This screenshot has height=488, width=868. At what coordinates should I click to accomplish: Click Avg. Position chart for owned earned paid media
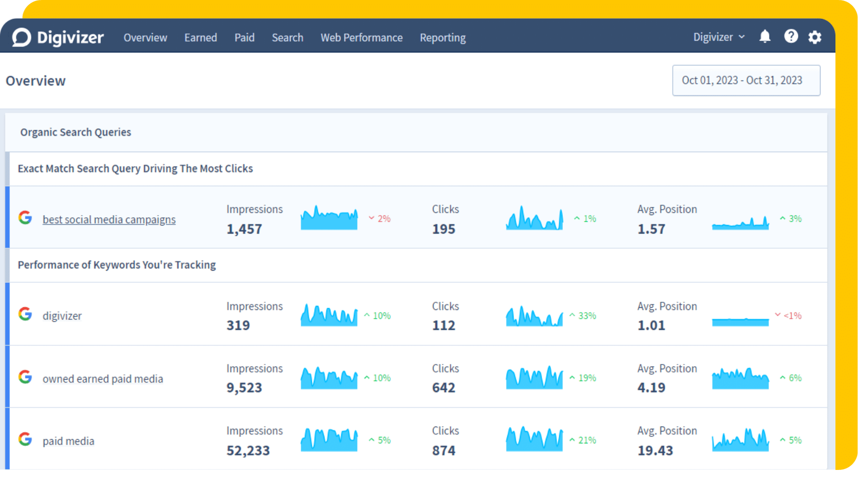(x=740, y=378)
